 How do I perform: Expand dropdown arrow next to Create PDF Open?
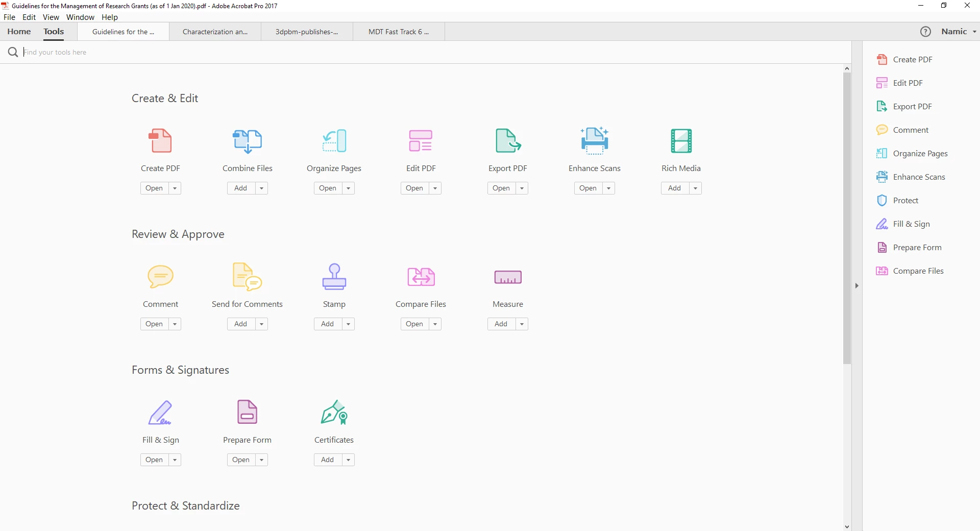point(175,188)
